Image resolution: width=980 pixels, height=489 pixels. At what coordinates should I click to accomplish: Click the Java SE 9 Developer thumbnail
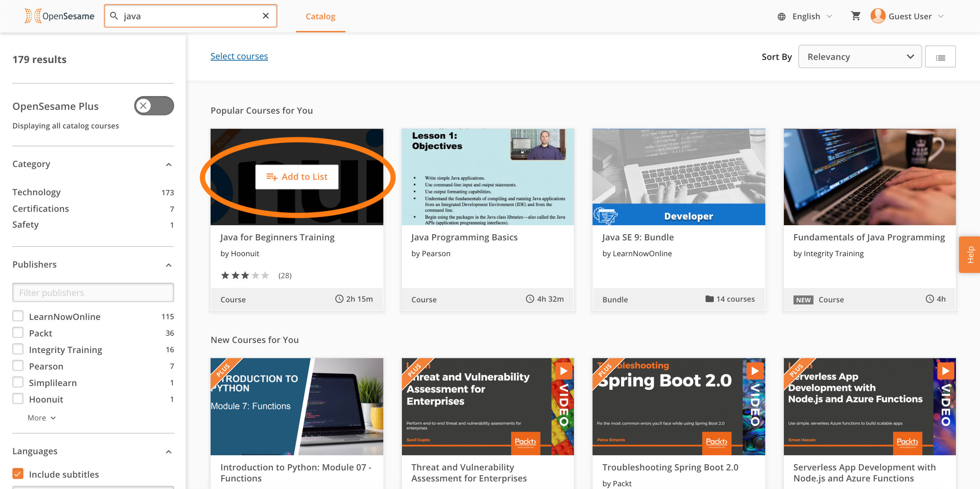[679, 177]
